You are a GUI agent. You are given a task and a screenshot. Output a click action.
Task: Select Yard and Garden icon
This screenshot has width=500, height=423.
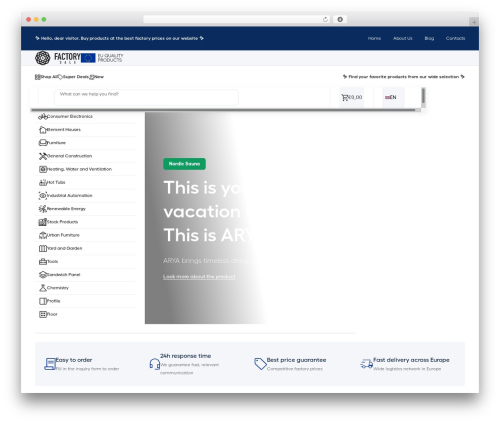pyautogui.click(x=43, y=248)
